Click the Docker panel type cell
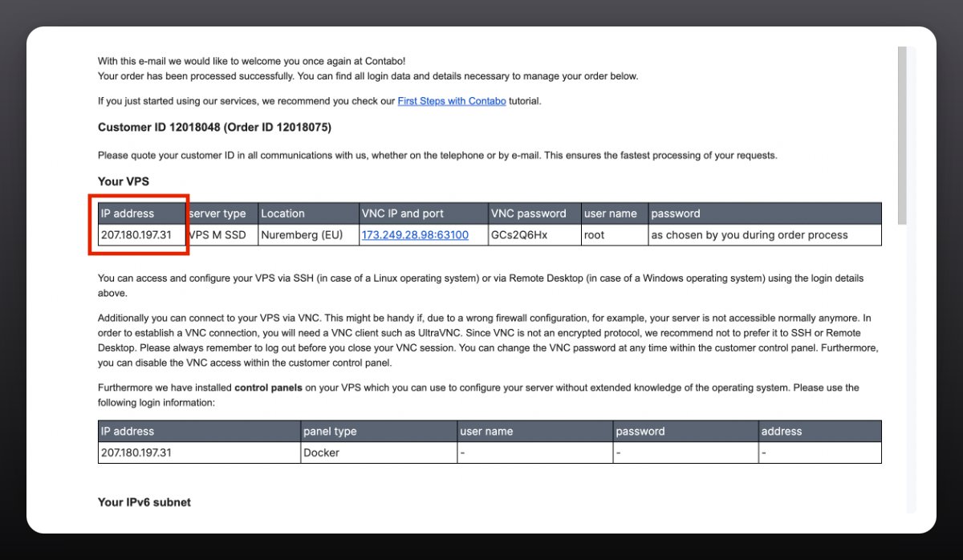Screen dimensions: 963x560 click(x=321, y=452)
